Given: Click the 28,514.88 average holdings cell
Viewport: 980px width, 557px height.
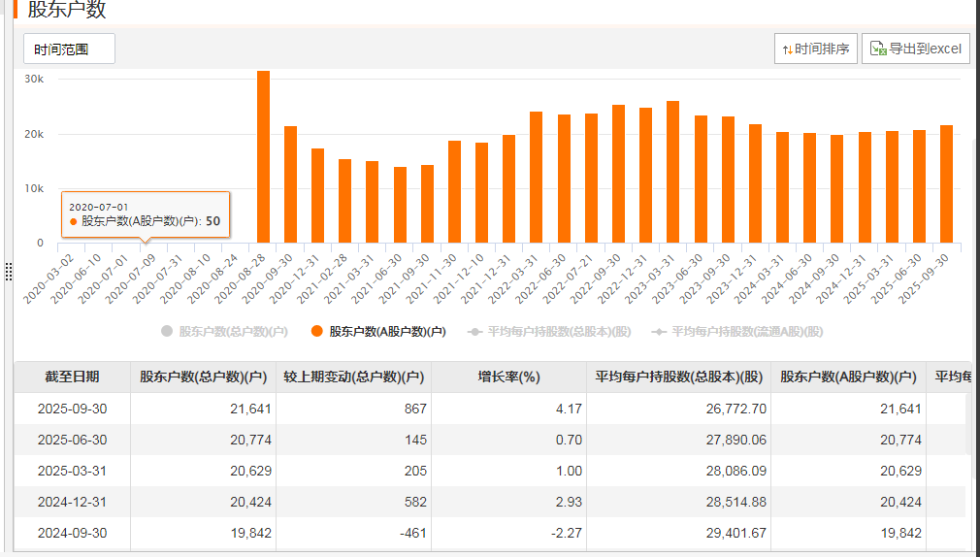Looking at the screenshot, I should click(x=679, y=502).
